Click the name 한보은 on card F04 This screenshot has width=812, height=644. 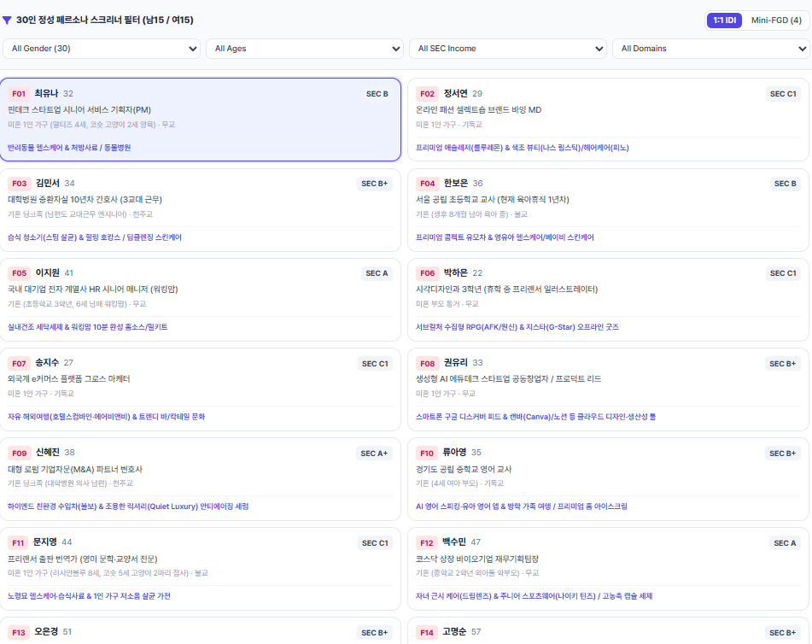click(x=456, y=183)
